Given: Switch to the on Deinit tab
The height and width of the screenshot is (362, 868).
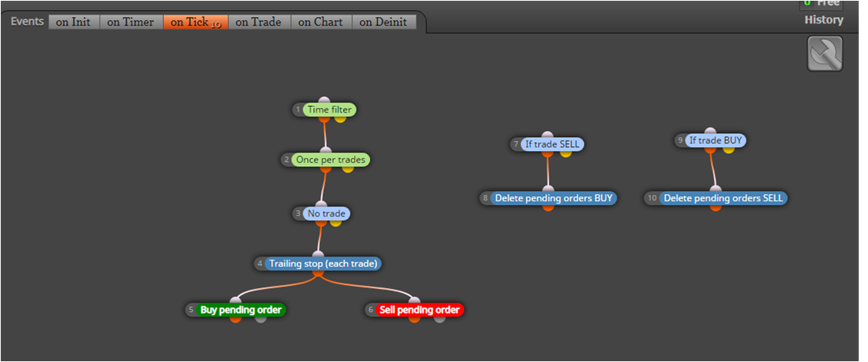Looking at the screenshot, I should [384, 22].
